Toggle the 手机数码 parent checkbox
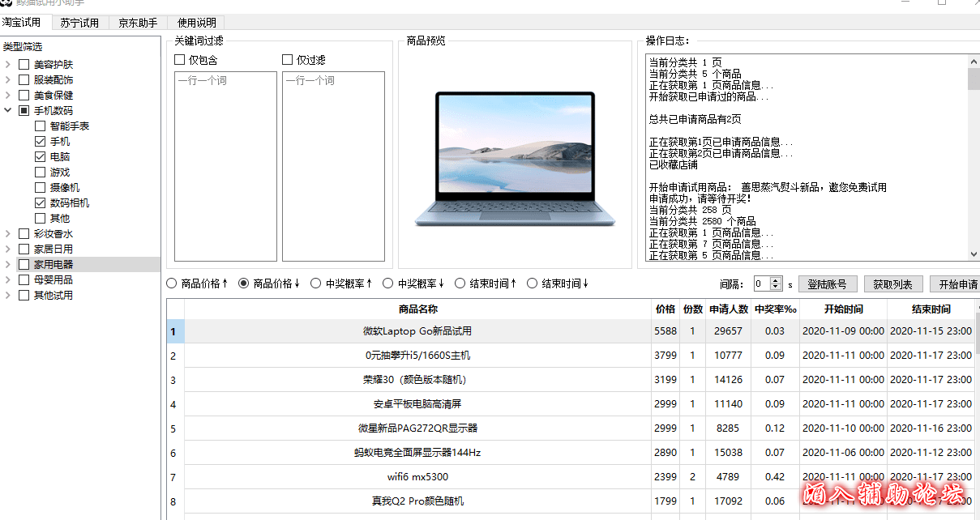The width and height of the screenshot is (980, 520). 24,110
